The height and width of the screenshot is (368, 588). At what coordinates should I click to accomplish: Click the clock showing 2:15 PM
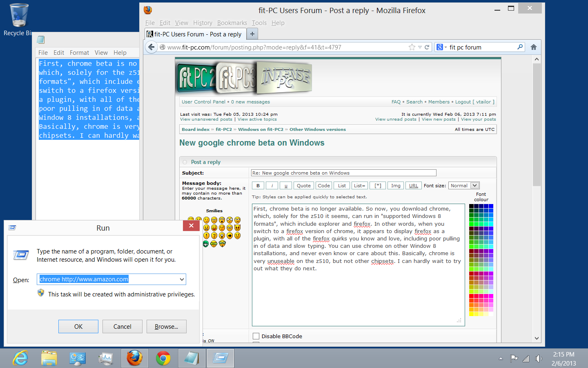(563, 355)
